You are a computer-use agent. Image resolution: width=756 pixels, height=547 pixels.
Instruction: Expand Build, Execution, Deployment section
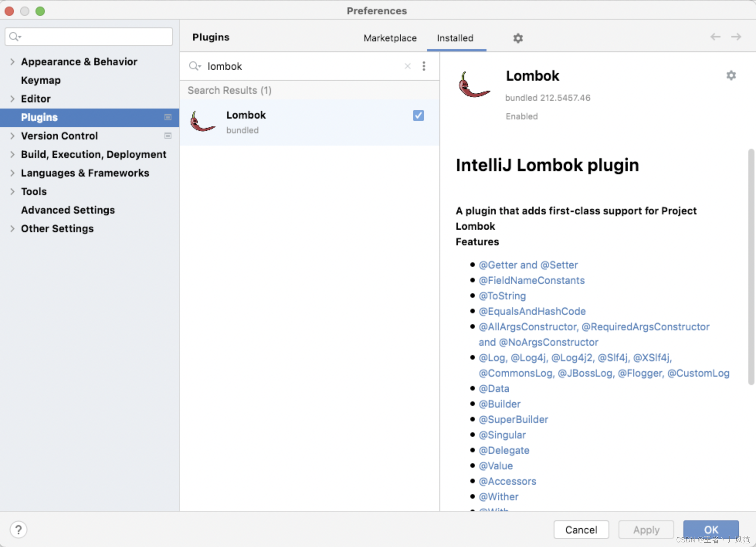coord(12,155)
